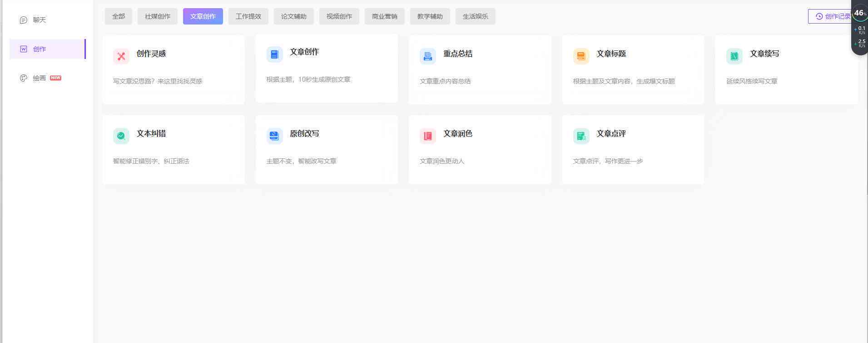
Task: Click the 文章创作 blue document icon
Action: tap(274, 54)
